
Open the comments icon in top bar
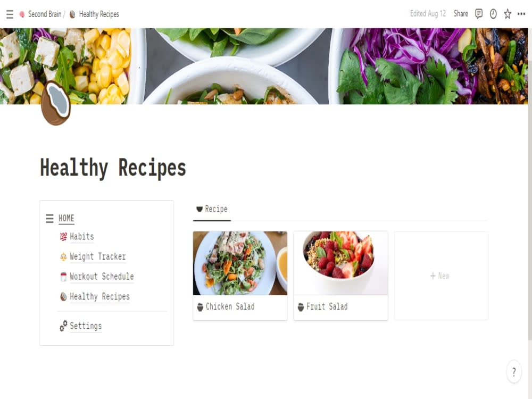tap(479, 14)
